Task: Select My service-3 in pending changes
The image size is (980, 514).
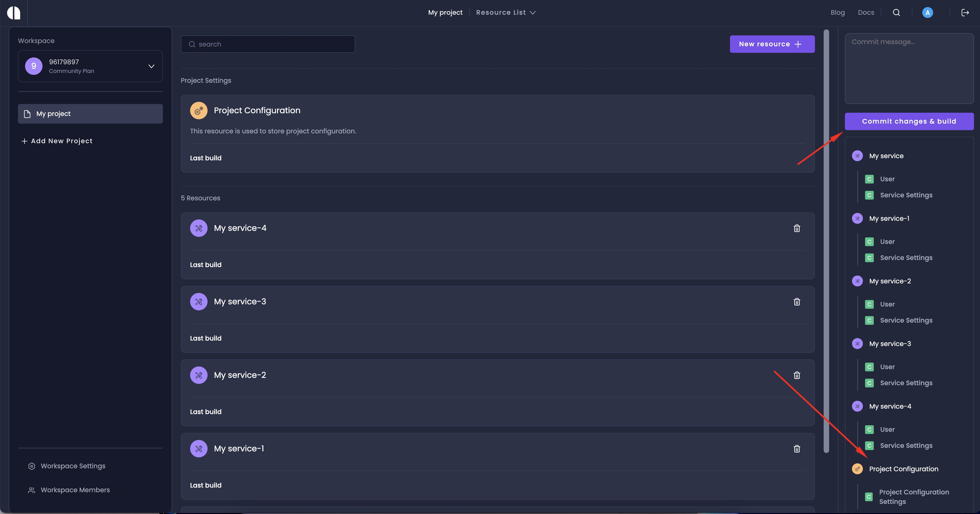Action: [x=890, y=344]
